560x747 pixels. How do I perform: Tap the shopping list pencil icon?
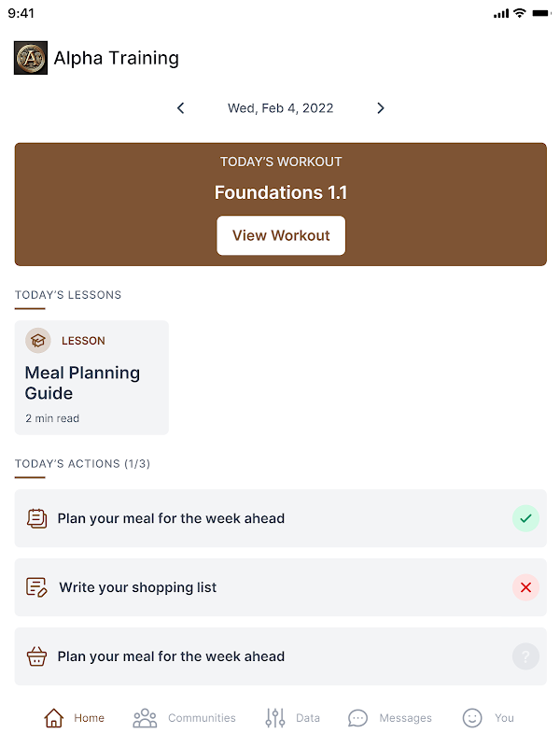[x=36, y=587]
